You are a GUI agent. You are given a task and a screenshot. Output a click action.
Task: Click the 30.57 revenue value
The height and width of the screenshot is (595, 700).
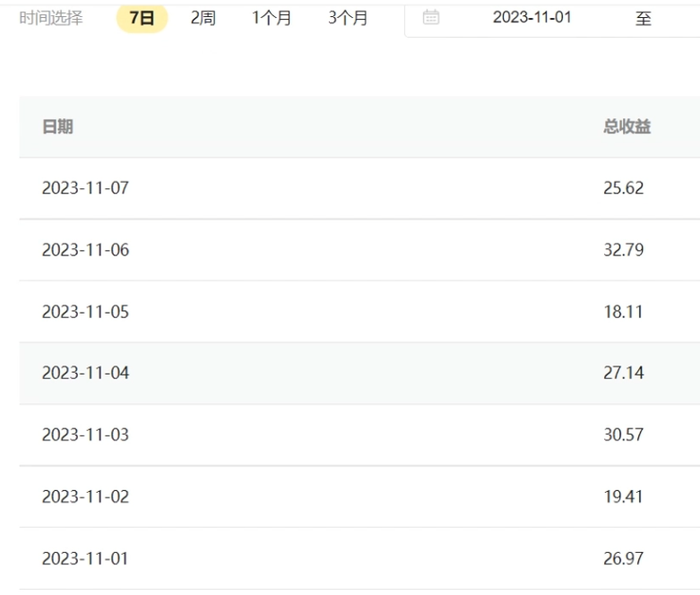click(x=623, y=435)
